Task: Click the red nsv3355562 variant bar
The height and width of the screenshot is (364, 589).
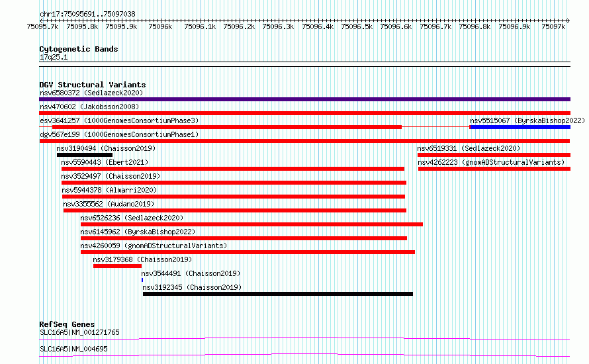Action: point(235,210)
